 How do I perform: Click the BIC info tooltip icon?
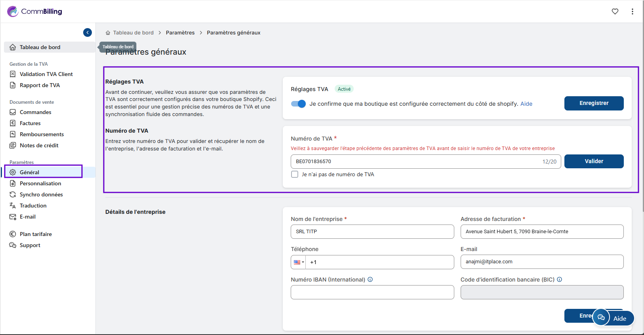pyautogui.click(x=559, y=280)
